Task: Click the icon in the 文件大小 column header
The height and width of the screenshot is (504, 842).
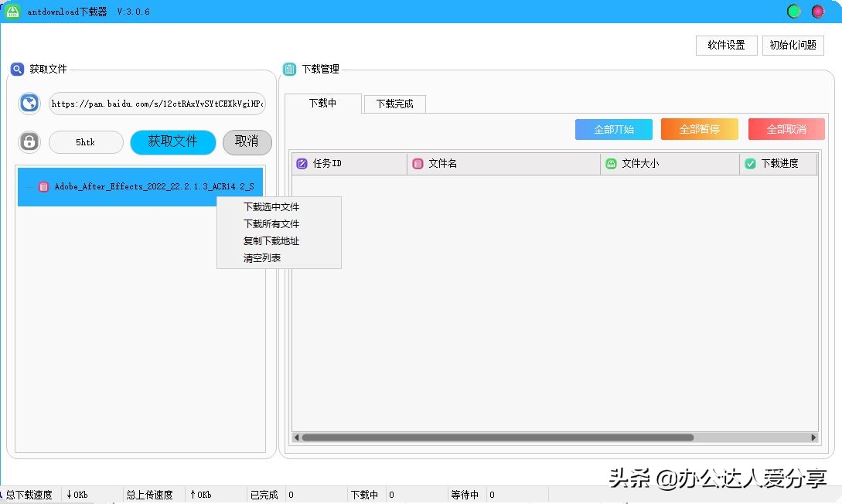Action: click(610, 163)
